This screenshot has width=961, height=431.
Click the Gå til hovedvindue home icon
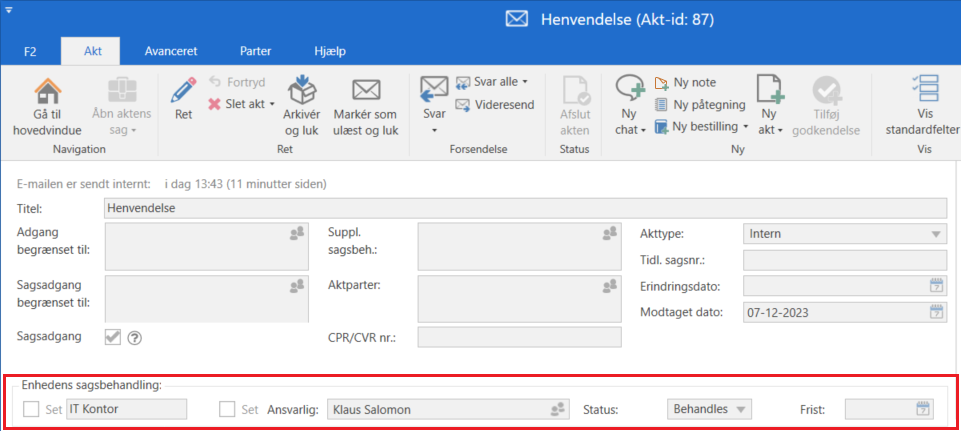click(x=47, y=91)
